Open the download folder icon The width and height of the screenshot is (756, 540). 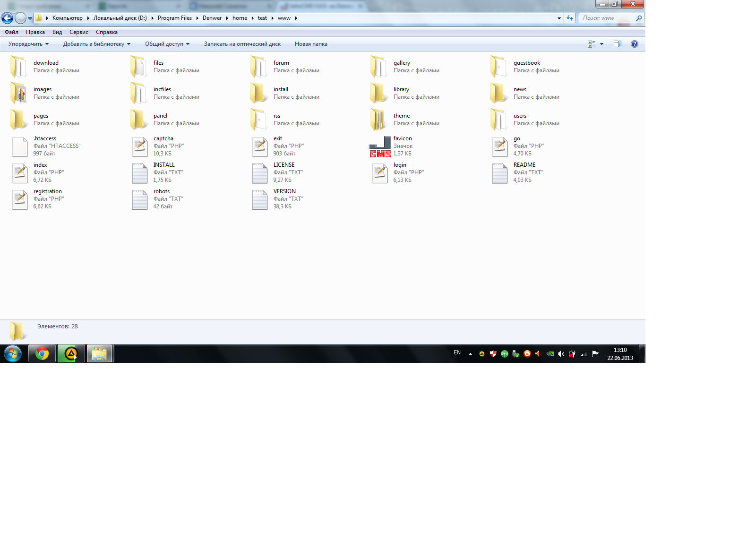point(19,67)
